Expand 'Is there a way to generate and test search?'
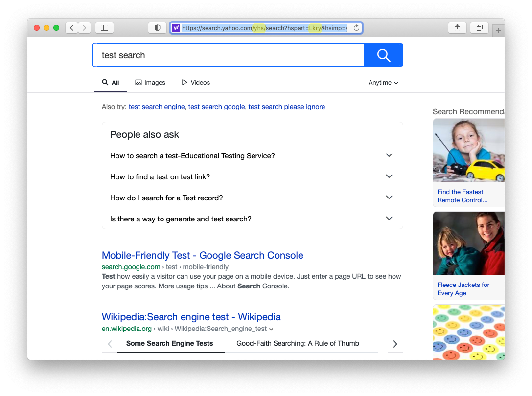The height and width of the screenshot is (396, 532). click(253, 219)
